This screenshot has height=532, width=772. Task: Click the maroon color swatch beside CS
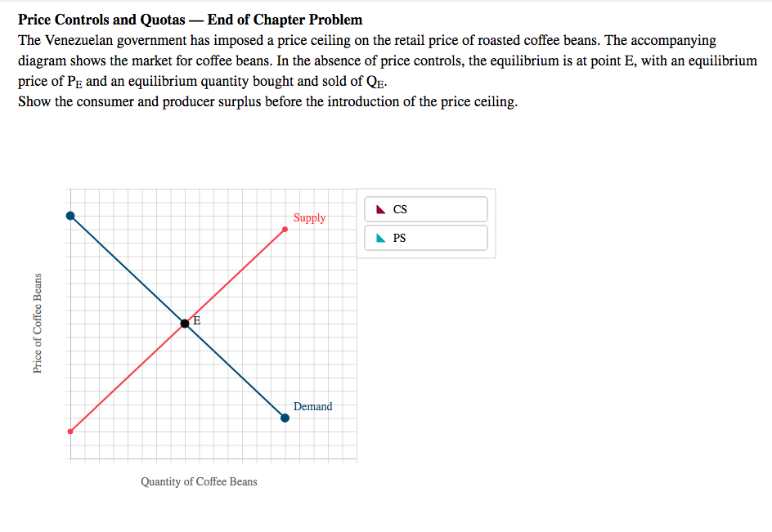[x=381, y=208]
